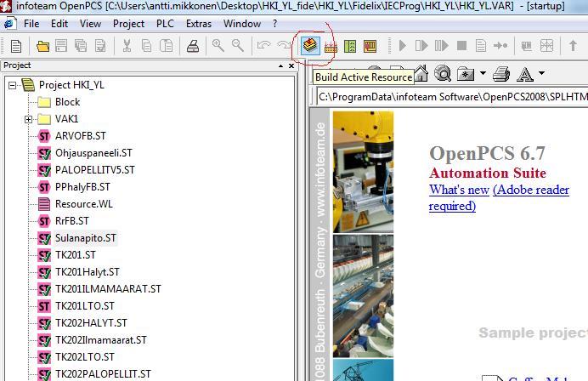
Task: Open the PLC menu
Action: pyautogui.click(x=165, y=24)
